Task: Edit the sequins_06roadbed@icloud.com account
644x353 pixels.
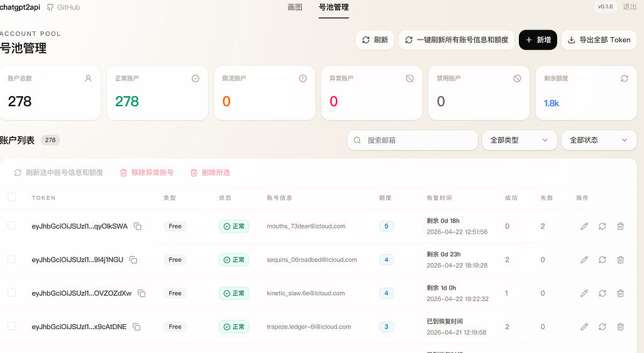Action: 584,260
